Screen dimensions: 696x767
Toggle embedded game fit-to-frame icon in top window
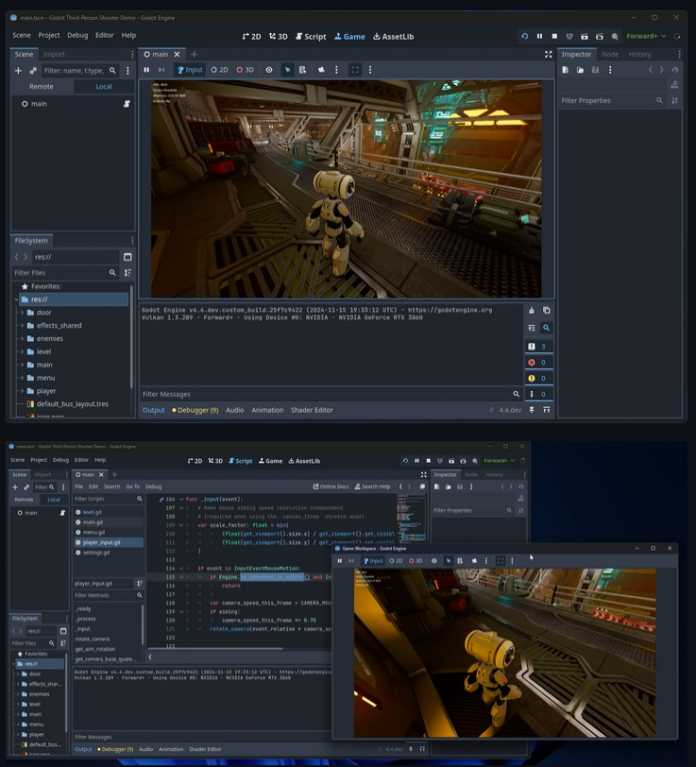(356, 70)
